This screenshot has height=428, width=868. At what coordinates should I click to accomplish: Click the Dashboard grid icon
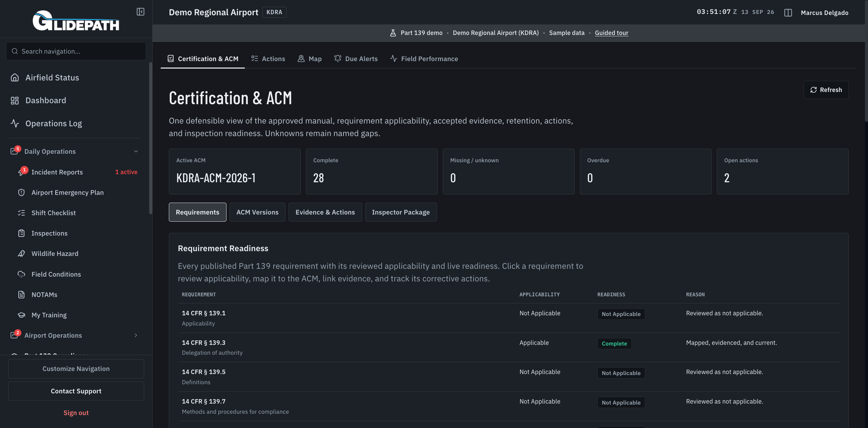(15, 100)
